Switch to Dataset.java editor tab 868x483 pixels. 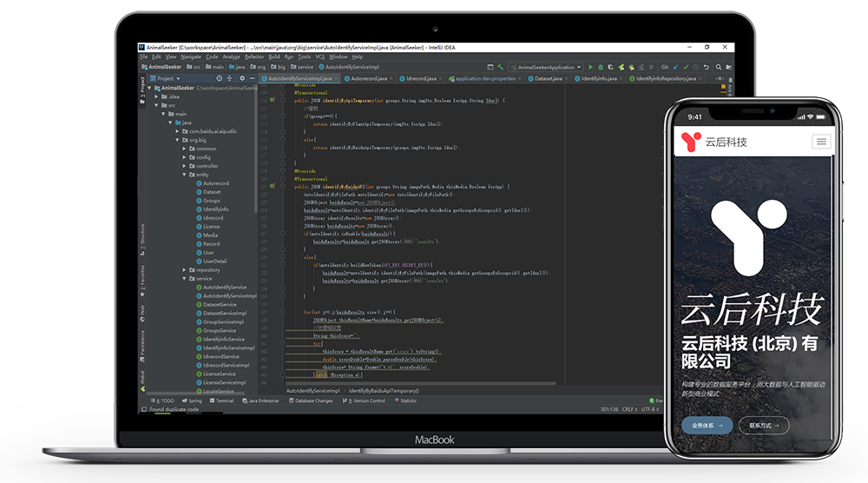coord(548,79)
